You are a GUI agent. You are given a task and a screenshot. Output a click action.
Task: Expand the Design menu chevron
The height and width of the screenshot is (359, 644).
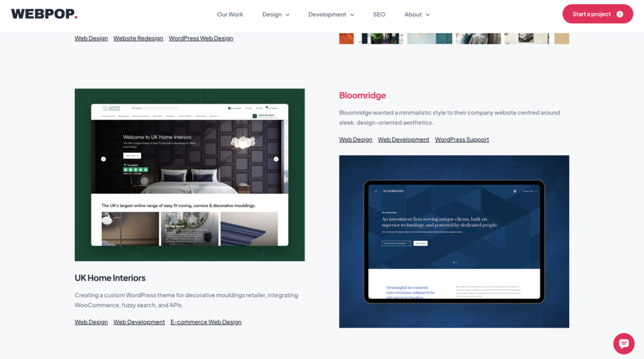[x=287, y=15]
